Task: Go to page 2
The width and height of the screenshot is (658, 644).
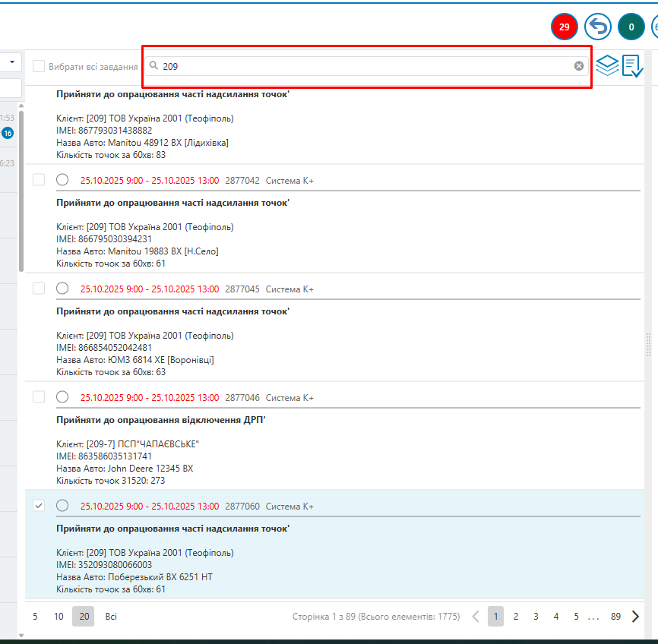Action: [x=516, y=617]
